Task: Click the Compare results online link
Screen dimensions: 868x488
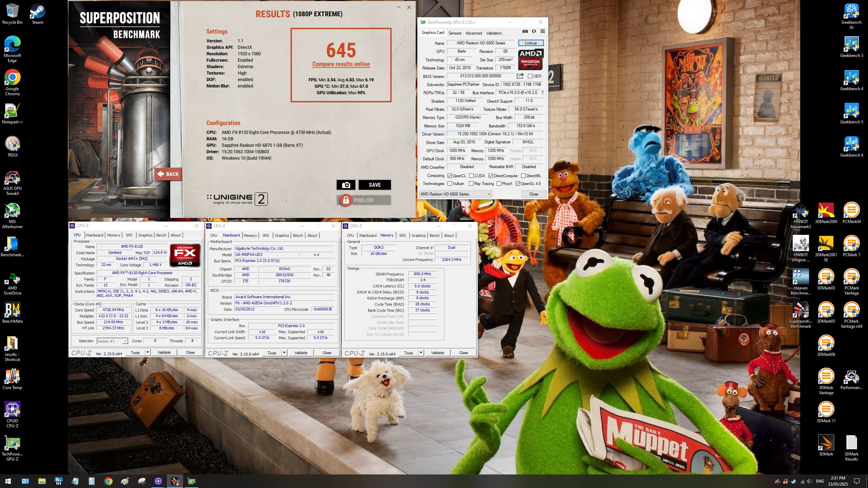Action: coord(341,64)
